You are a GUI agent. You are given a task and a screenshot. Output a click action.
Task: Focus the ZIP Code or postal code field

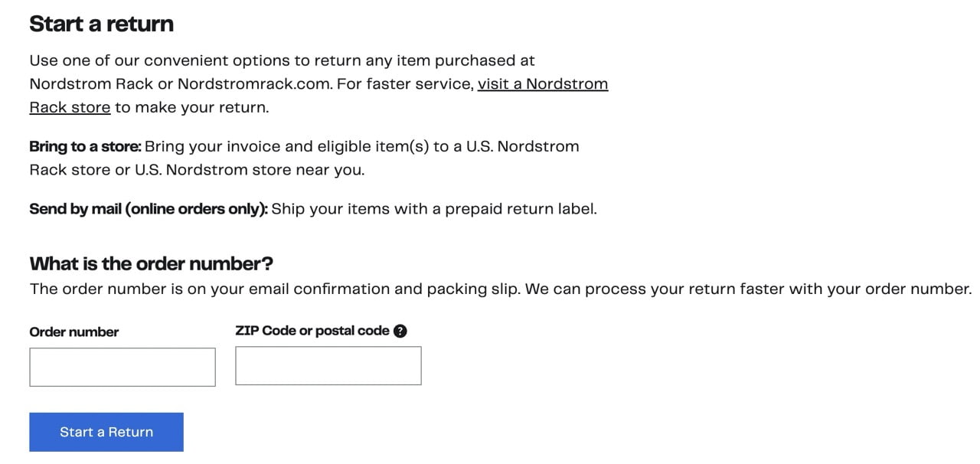tap(328, 365)
